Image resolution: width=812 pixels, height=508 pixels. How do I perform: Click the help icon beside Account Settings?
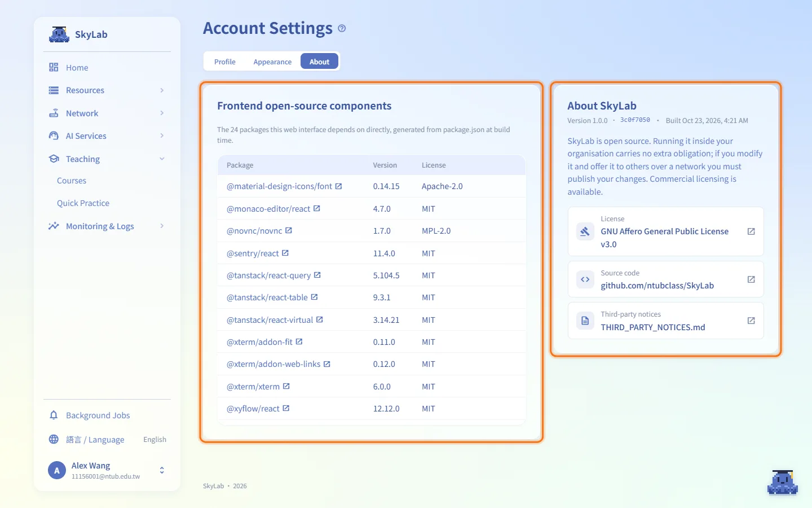click(x=342, y=28)
